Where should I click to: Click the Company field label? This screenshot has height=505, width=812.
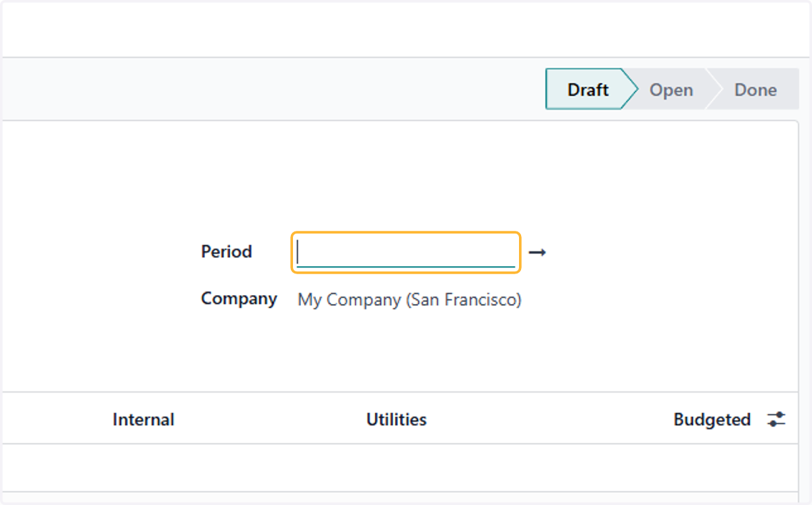click(x=239, y=299)
